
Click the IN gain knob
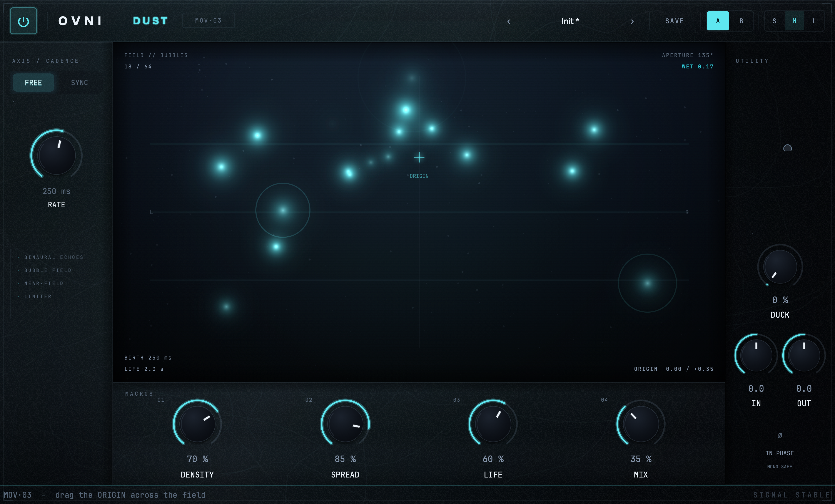pos(756,355)
